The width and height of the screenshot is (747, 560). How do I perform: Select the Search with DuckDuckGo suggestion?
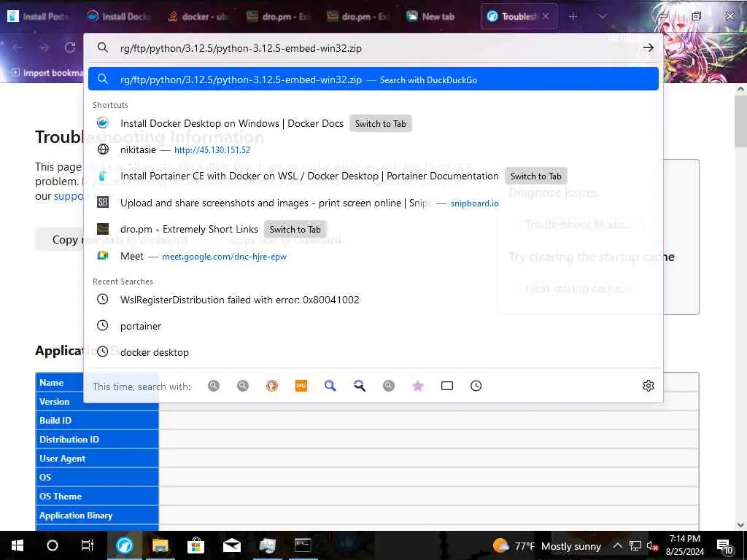pyautogui.click(x=373, y=79)
